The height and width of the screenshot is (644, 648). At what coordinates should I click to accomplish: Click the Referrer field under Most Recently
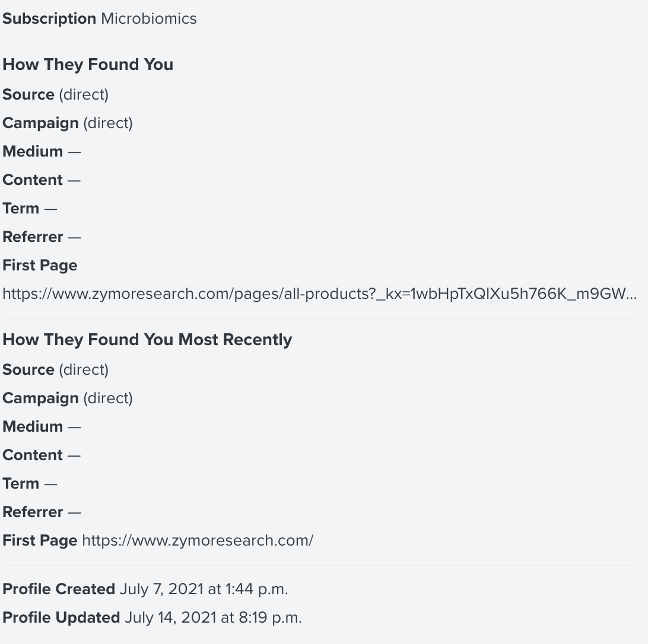(42, 512)
